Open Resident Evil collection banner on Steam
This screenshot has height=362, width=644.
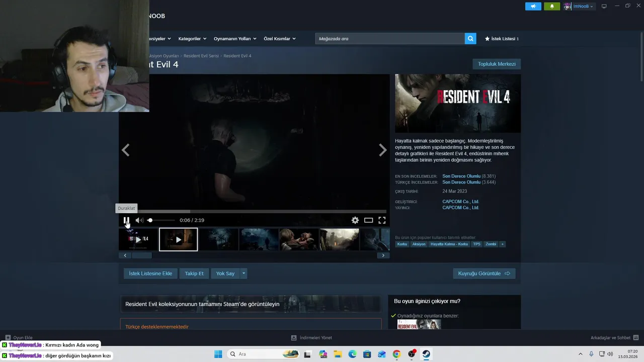[x=250, y=304]
